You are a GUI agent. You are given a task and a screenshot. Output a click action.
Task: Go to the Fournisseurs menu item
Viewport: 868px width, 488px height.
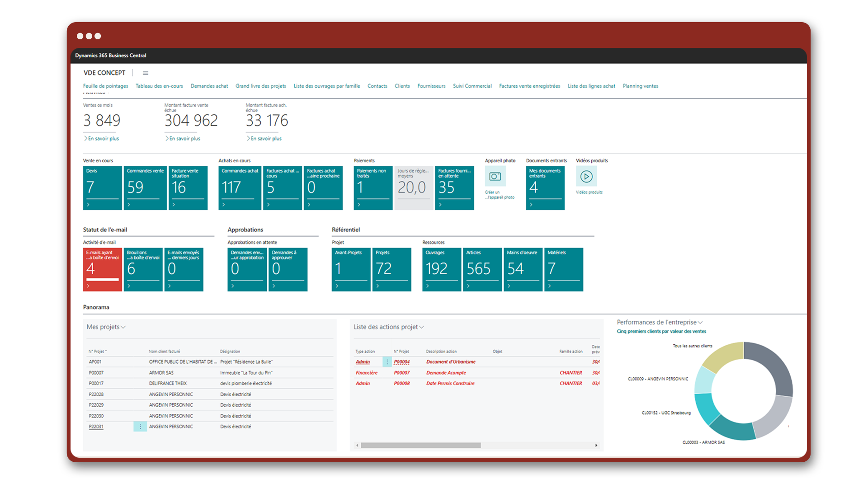(x=431, y=86)
